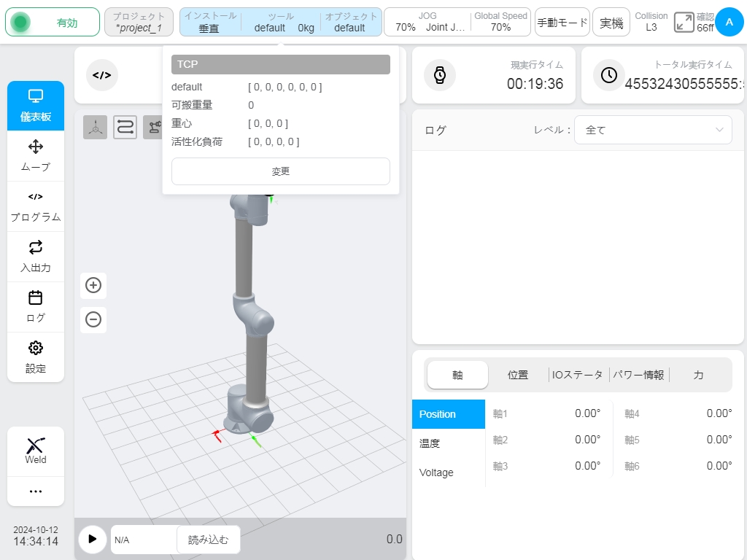747x560 pixels.
Task: Click the 活性化負荷 row
Action: (281, 141)
